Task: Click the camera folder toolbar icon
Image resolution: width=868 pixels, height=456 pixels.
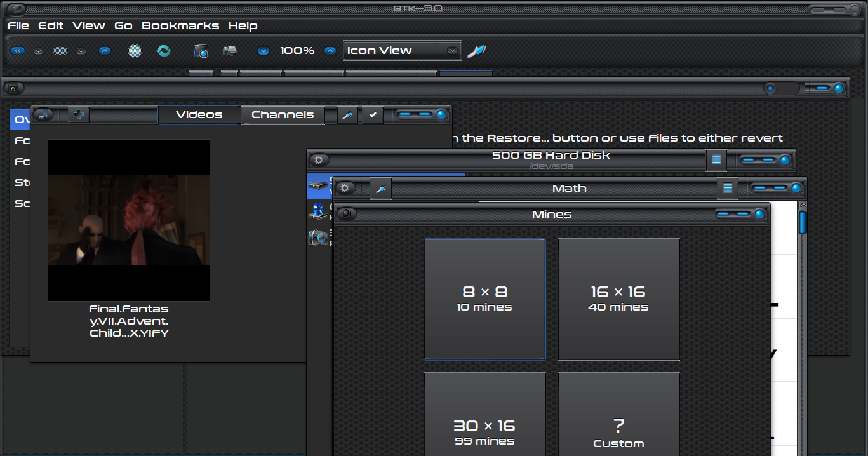Action: [201, 51]
